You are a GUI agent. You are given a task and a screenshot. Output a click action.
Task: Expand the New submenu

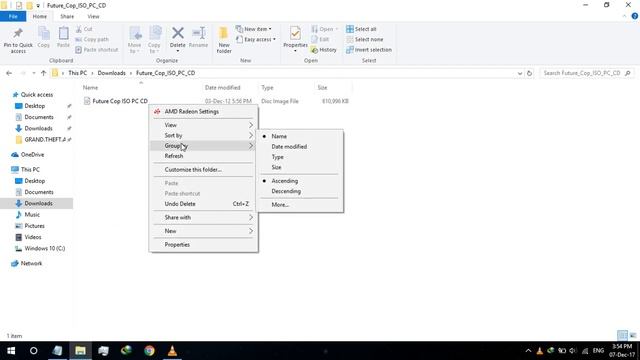(204, 231)
